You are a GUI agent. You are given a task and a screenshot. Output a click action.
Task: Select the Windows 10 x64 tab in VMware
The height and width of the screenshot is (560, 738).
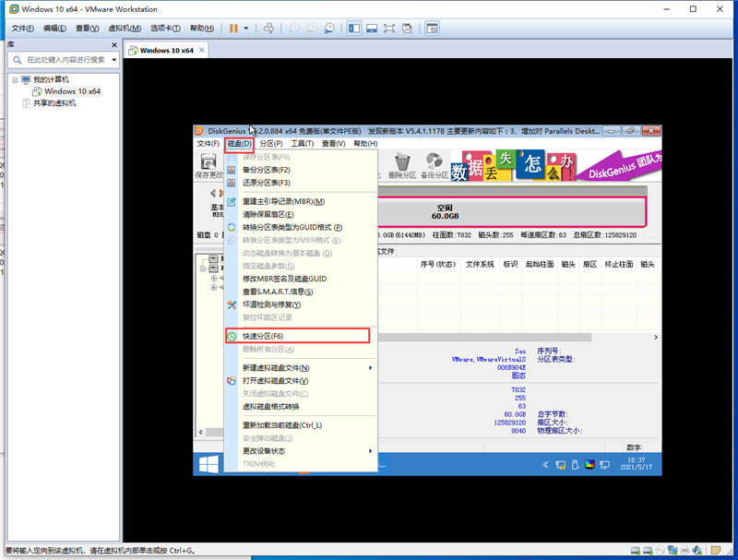169,50
